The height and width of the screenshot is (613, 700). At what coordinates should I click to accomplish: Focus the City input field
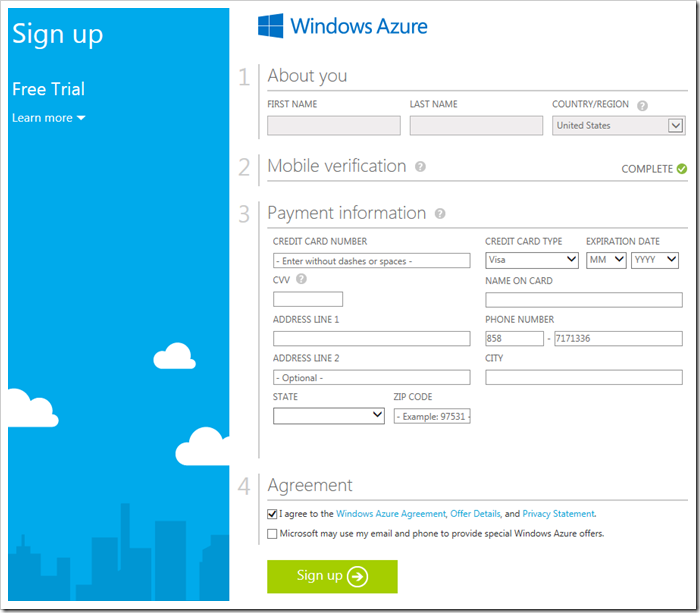[583, 377]
